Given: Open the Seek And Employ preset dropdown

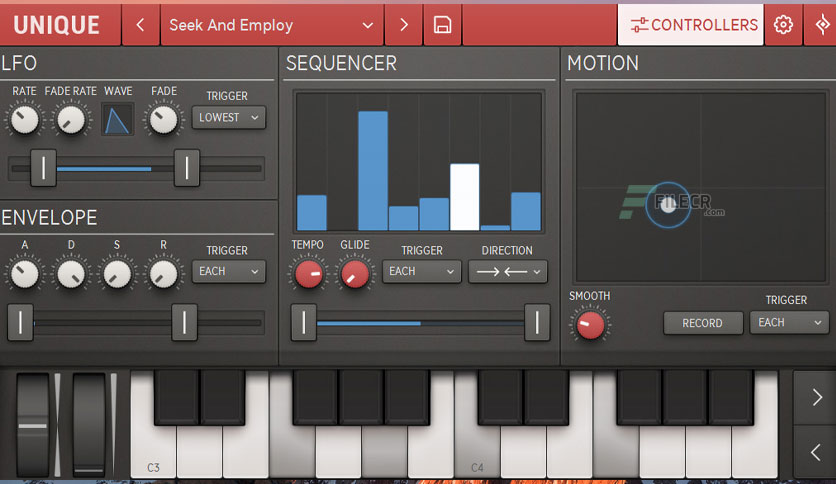Looking at the screenshot, I should [x=271, y=25].
